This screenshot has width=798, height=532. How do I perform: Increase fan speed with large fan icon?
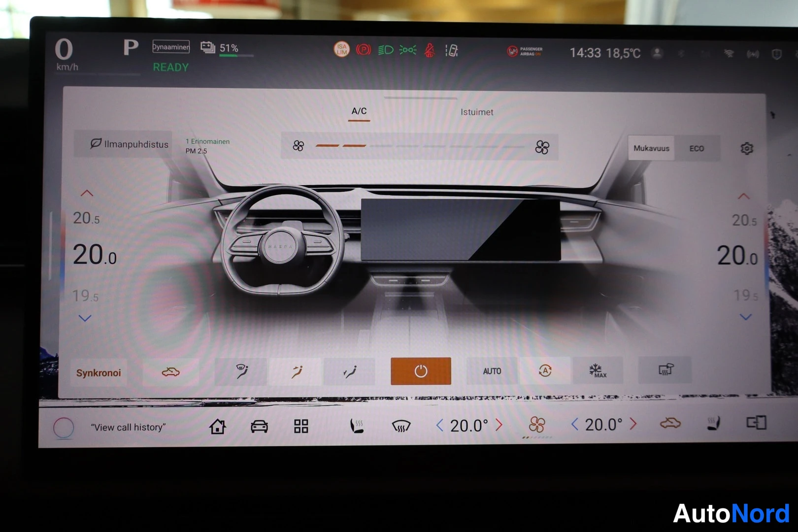(x=542, y=147)
